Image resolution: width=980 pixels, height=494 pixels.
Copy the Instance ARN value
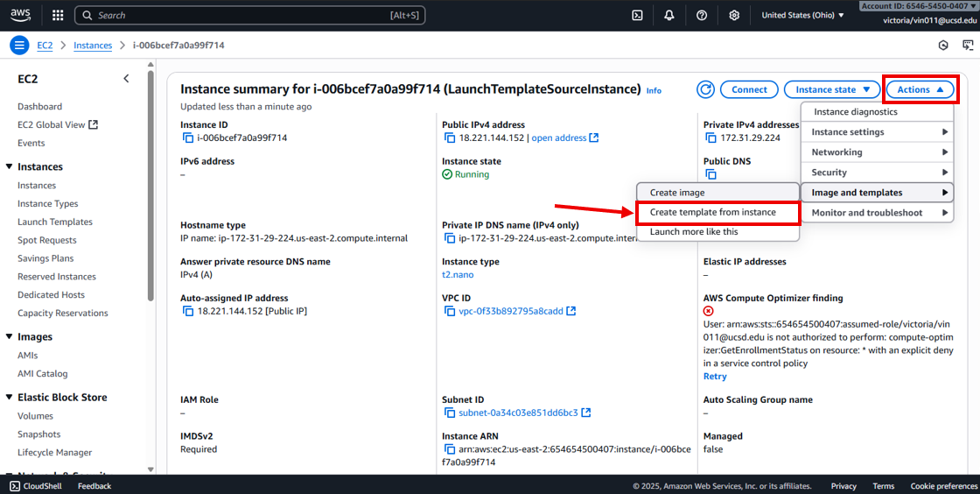450,449
